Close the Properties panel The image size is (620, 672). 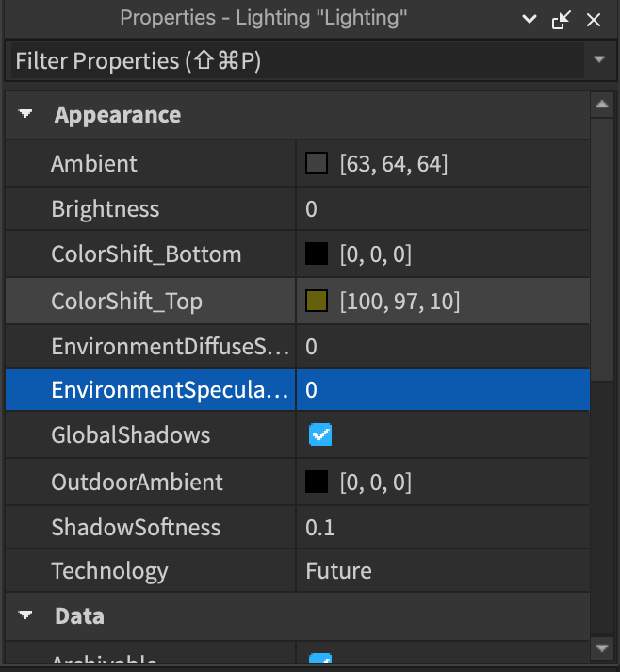(x=594, y=19)
